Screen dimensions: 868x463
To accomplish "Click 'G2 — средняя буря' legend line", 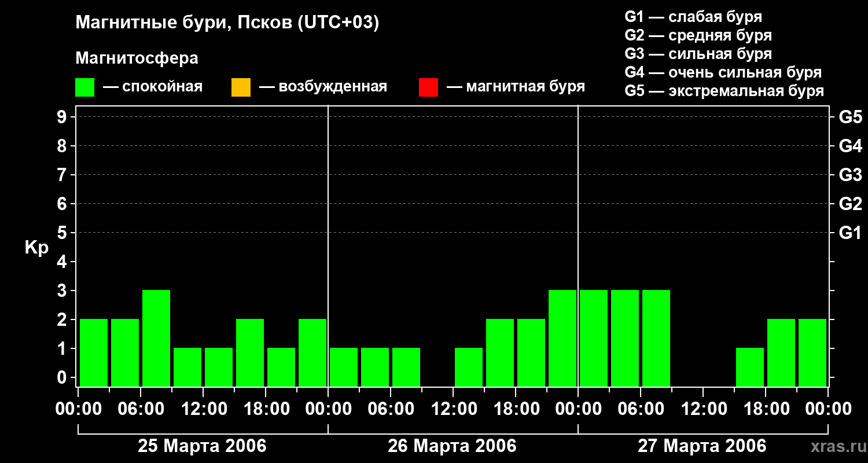I will click(x=698, y=35).
